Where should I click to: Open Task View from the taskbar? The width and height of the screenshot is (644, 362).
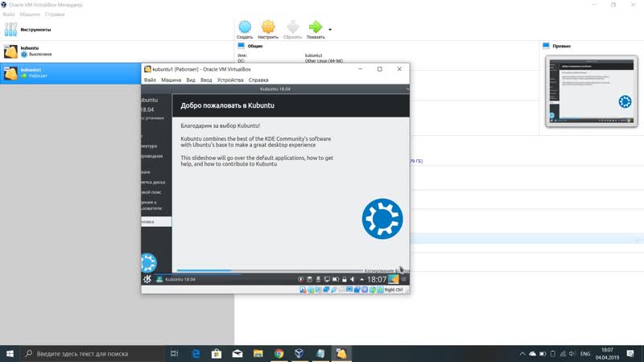click(174, 353)
